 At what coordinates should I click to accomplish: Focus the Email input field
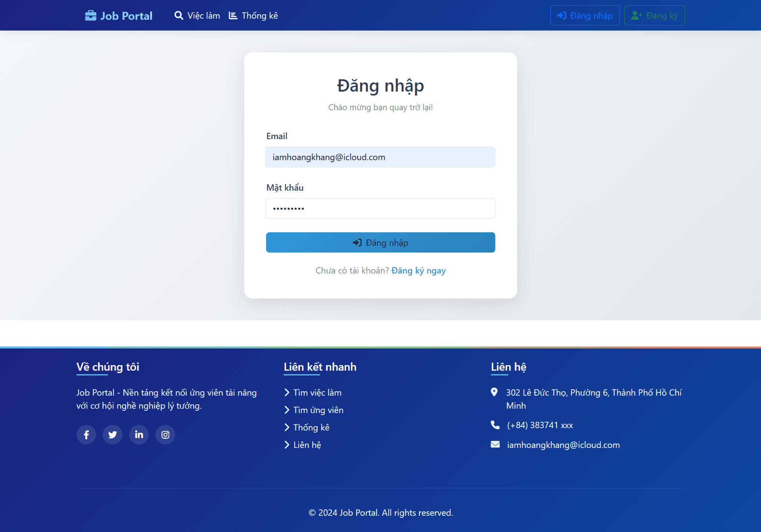[380, 157]
